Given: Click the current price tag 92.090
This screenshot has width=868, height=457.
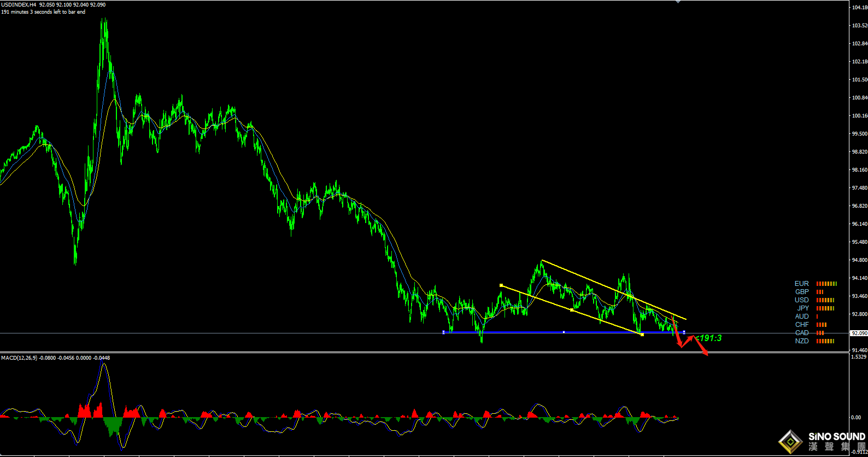Looking at the screenshot, I should (859, 333).
